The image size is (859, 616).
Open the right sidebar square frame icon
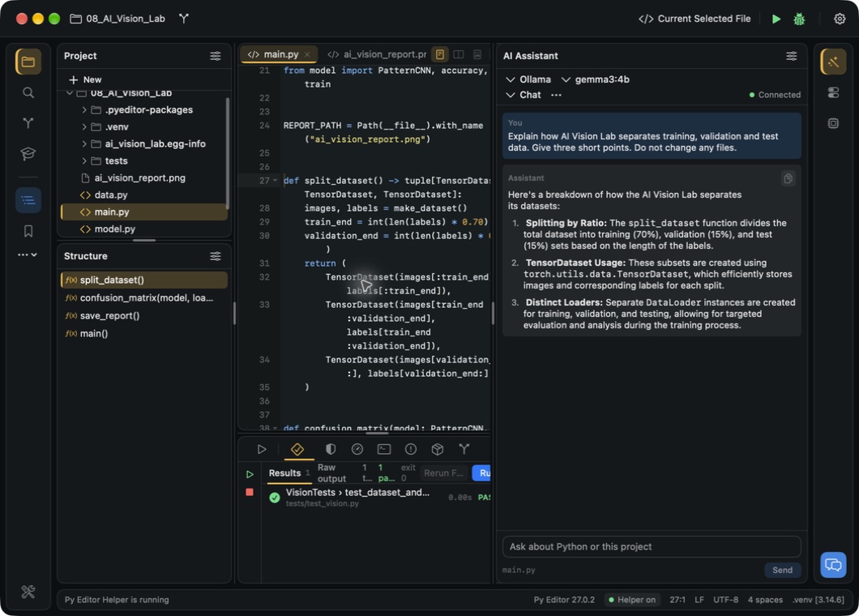coord(833,123)
